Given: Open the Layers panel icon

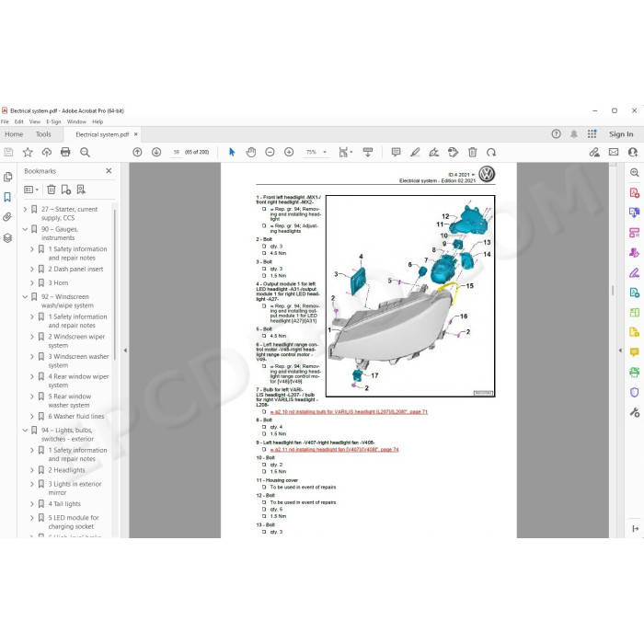Looking at the screenshot, I should pos(7,237).
